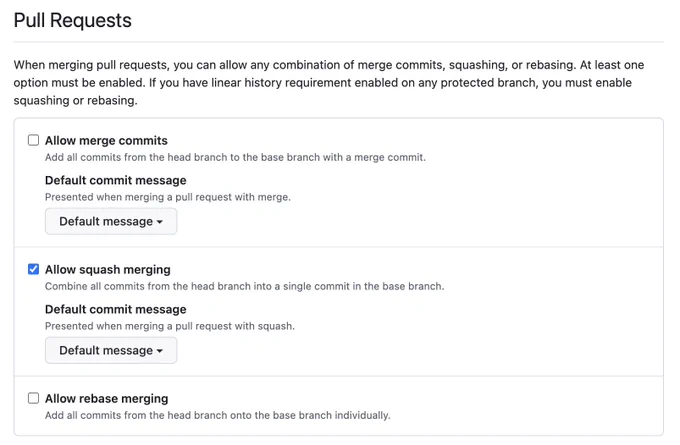Click the 'Allow merge commits' label text
The image size is (680, 445).
(106, 141)
